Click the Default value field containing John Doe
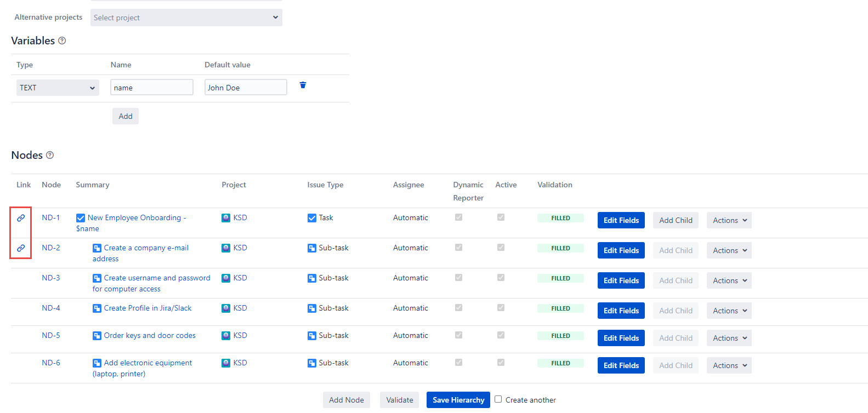The width and height of the screenshot is (868, 413). [246, 88]
